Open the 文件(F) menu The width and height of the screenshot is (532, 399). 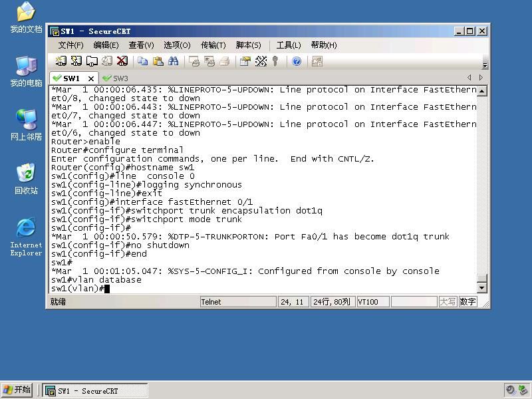coord(70,45)
